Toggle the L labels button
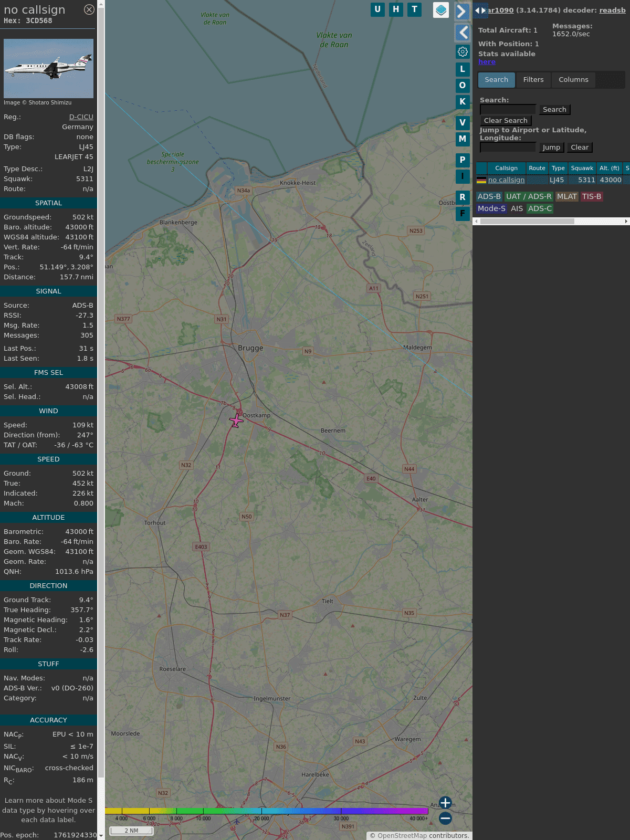 point(463,69)
